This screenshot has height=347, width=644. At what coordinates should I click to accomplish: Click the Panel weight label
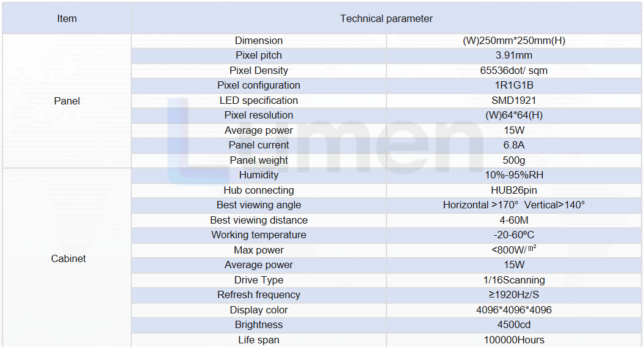[259, 160]
